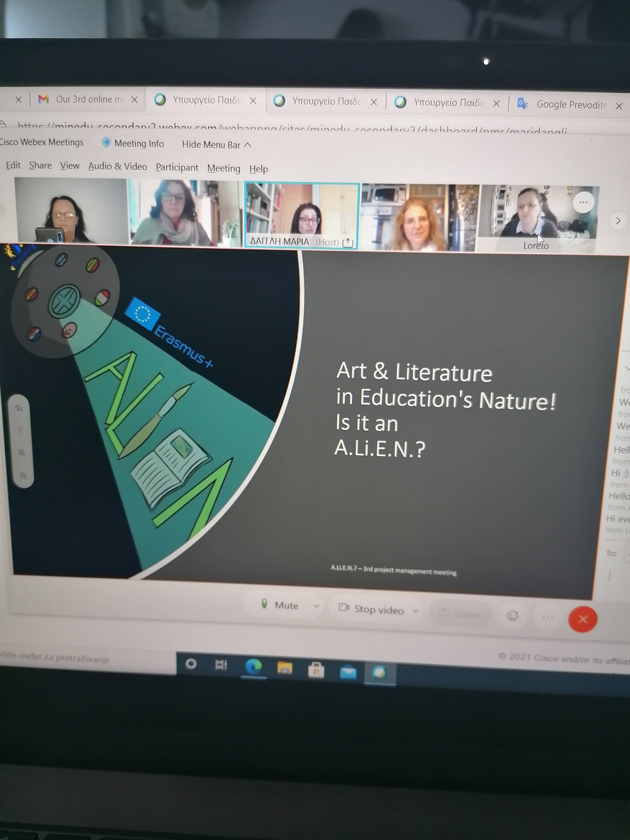Open the Edit menu
The height and width of the screenshot is (840, 630).
13,165
